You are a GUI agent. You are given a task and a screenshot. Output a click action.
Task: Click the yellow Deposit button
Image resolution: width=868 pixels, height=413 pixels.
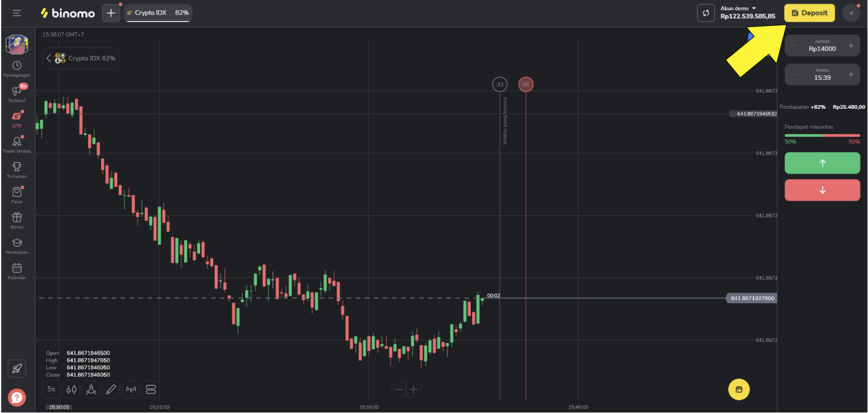(809, 13)
